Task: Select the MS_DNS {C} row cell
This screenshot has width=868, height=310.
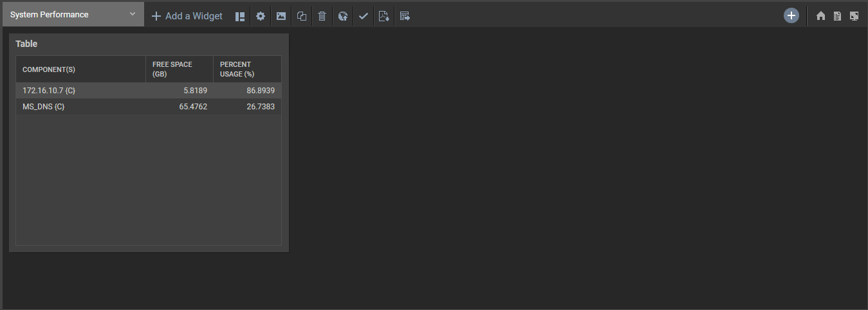Action: click(x=81, y=107)
